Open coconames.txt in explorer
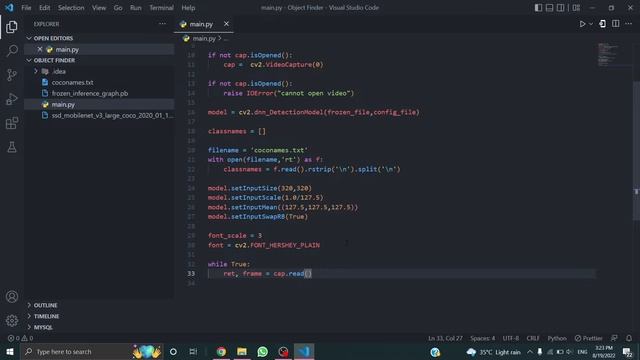Screen dimensions: 640x360 [x=72, y=82]
